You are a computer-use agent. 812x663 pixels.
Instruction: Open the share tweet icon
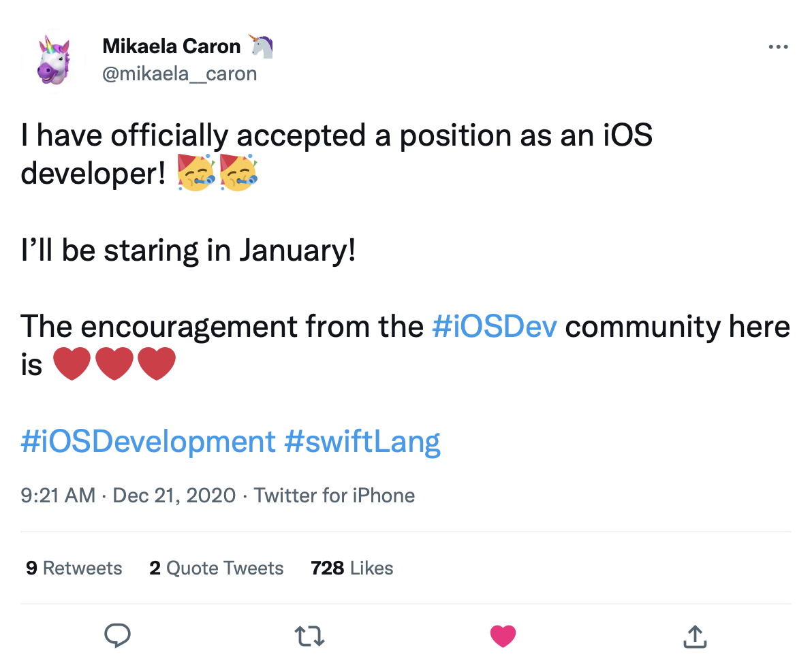[x=693, y=636]
